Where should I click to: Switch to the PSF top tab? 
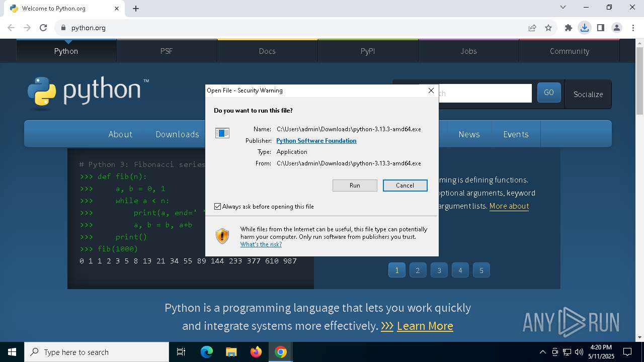[x=167, y=51]
